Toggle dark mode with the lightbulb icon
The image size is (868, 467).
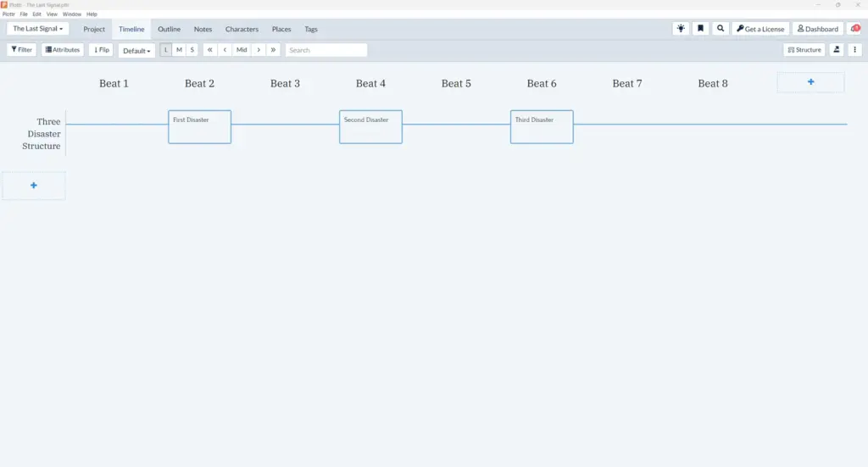pyautogui.click(x=681, y=29)
